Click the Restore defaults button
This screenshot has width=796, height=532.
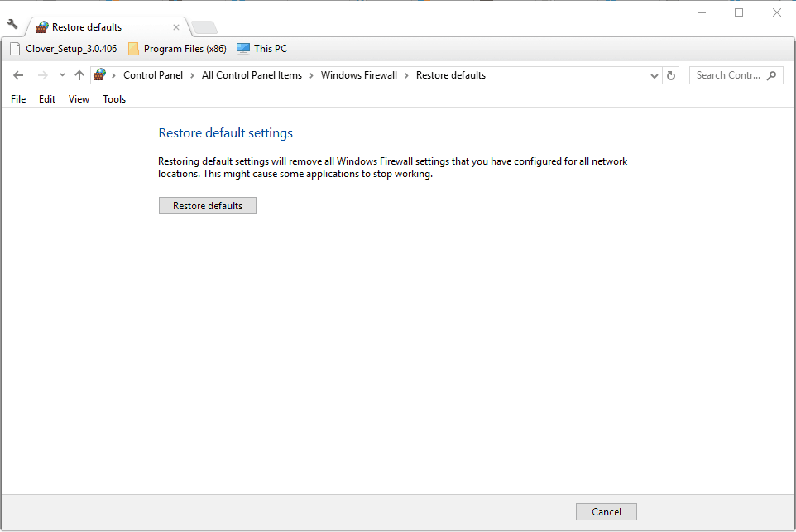tap(208, 205)
